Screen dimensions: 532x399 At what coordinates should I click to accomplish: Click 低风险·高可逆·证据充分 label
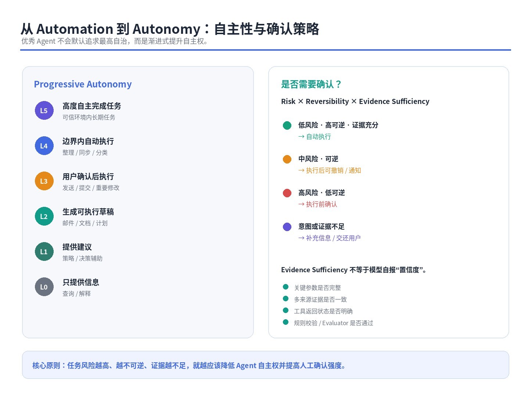338,125
